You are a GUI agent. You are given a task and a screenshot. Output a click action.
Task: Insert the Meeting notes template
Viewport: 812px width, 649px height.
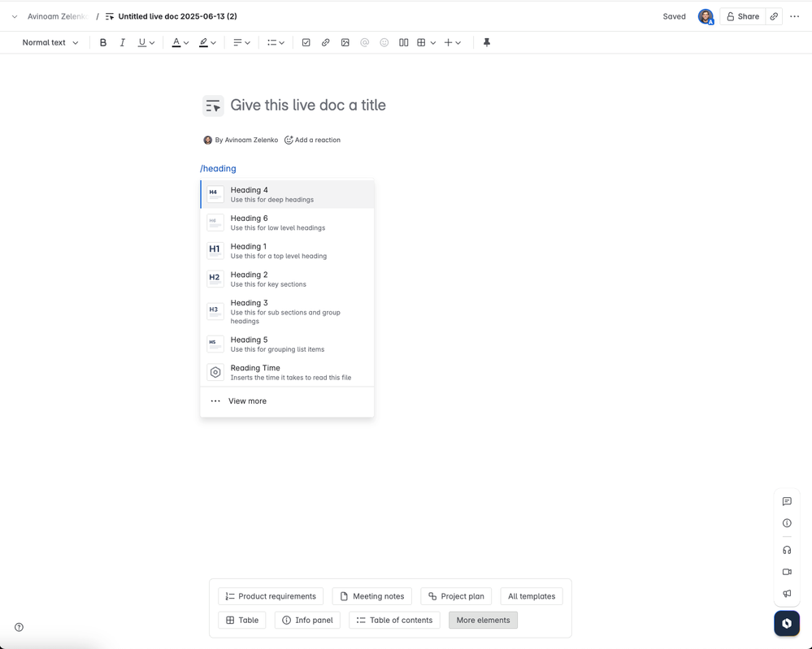pos(371,595)
